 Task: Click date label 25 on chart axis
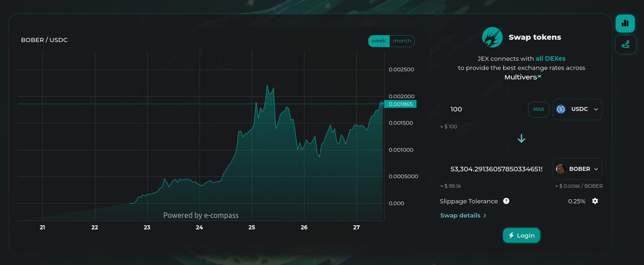tap(252, 228)
